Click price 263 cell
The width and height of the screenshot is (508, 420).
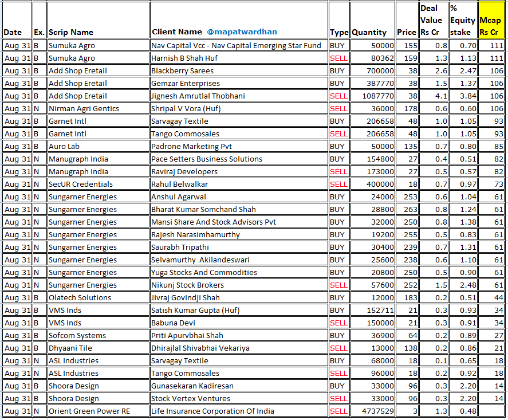407,210
